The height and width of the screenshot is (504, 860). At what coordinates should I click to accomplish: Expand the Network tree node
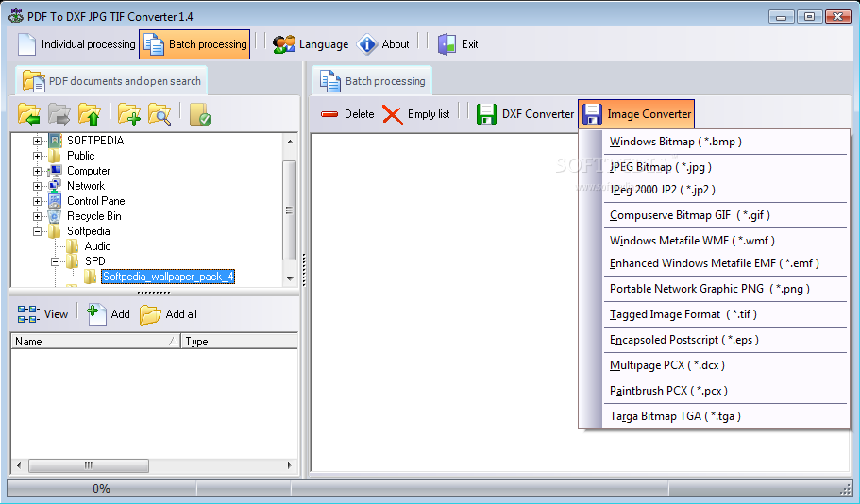click(37, 186)
